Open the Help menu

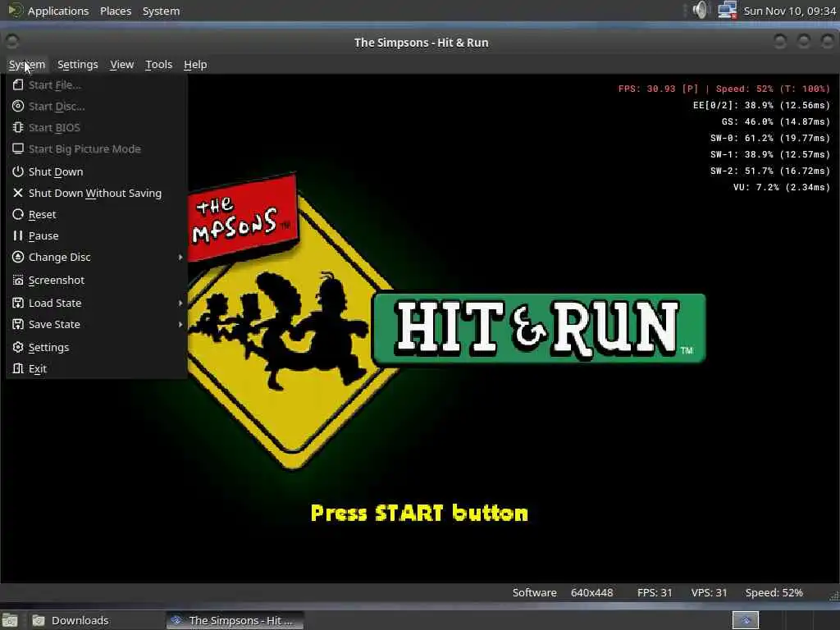point(195,64)
